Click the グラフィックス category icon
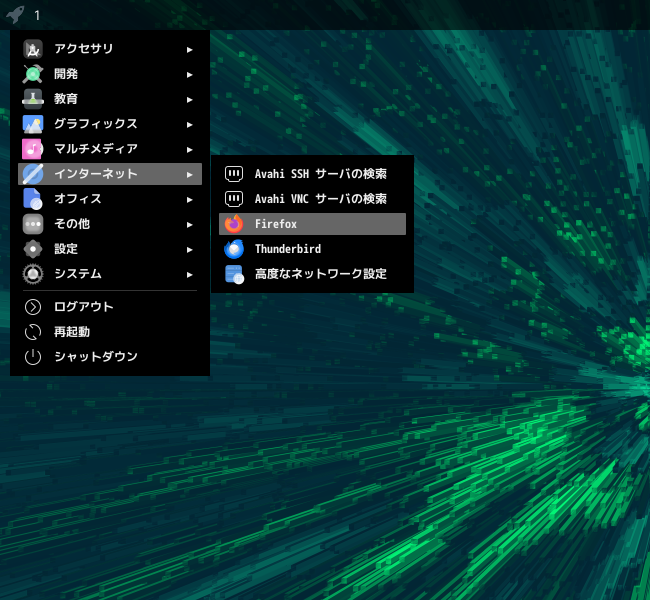 [x=33, y=124]
